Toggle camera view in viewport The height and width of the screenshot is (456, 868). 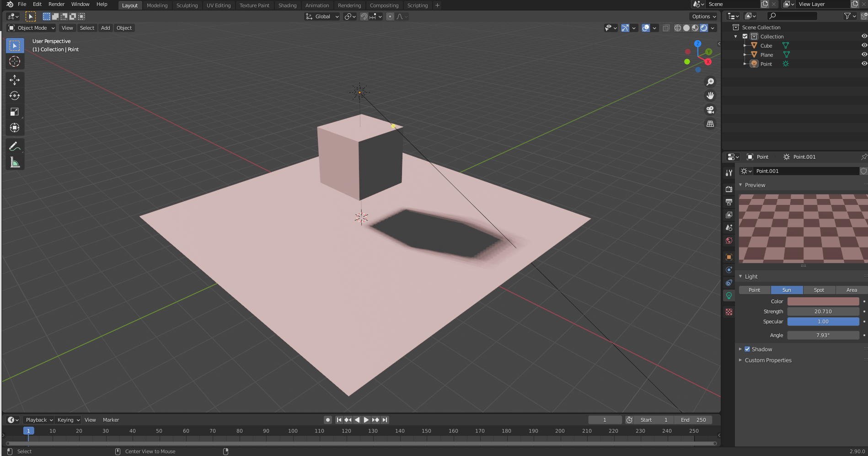tap(710, 110)
